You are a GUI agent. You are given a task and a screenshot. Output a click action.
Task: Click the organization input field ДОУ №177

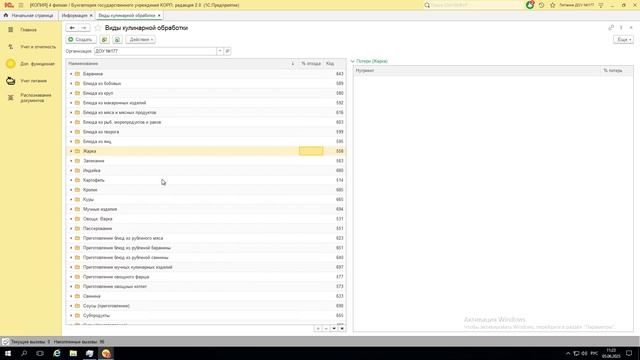tap(156, 51)
